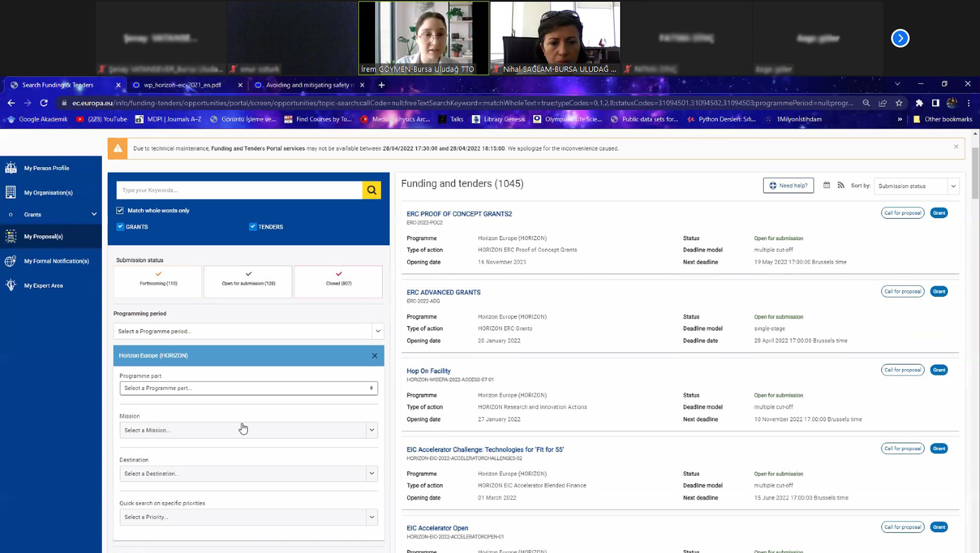Click the browser reload button
The width and height of the screenshot is (980, 553).
click(x=44, y=103)
